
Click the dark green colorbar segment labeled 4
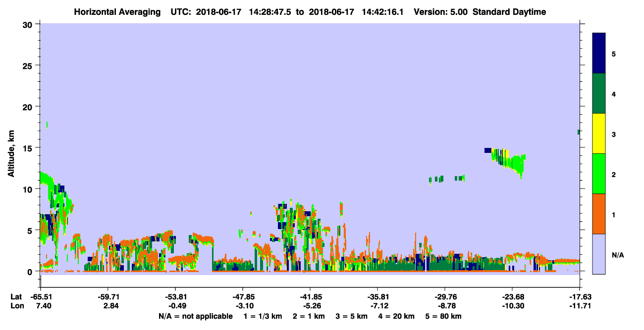(x=599, y=94)
